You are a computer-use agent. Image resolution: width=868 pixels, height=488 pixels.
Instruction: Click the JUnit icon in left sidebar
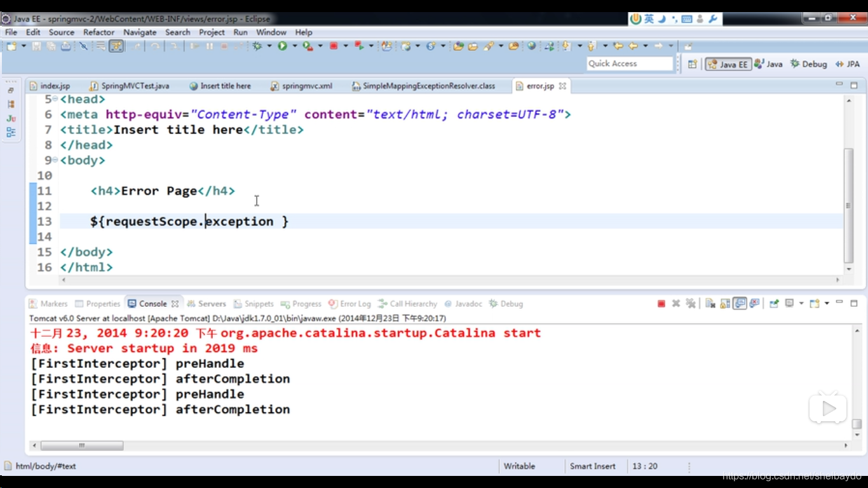(11, 118)
